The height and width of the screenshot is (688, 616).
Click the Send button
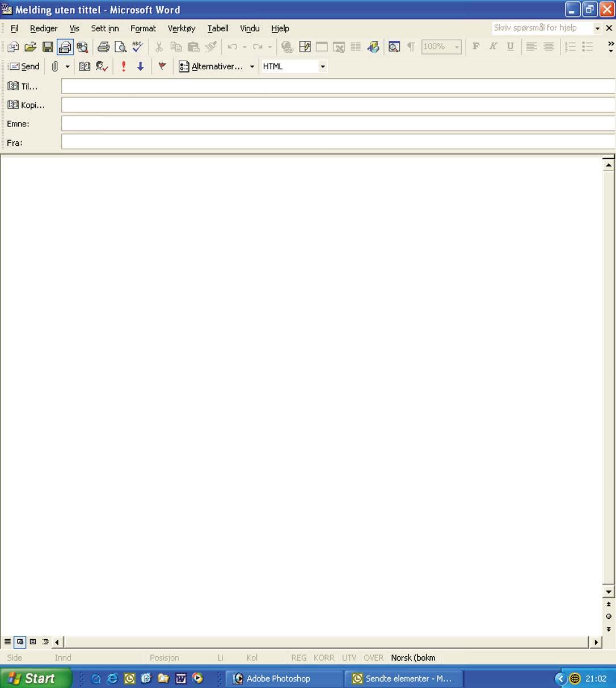(x=24, y=66)
